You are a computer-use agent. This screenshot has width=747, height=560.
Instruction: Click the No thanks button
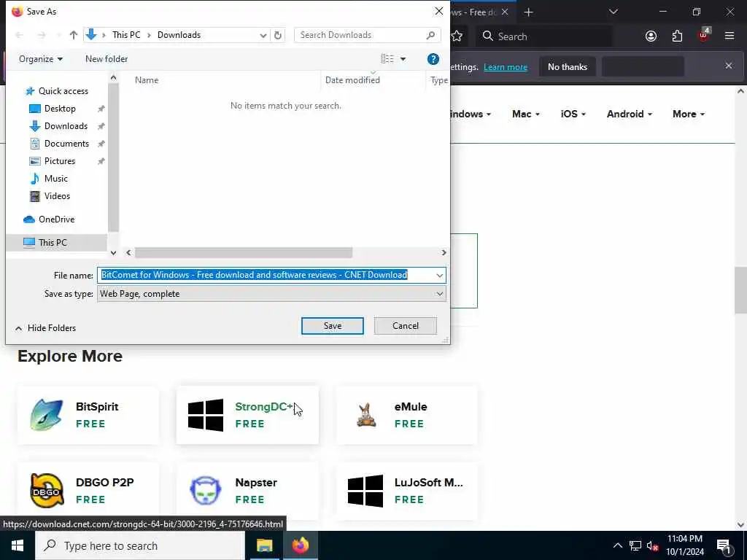[x=568, y=66]
